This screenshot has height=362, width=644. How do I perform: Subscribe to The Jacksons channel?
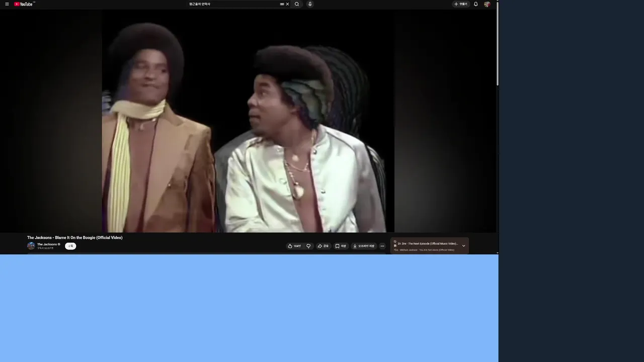[70, 246]
